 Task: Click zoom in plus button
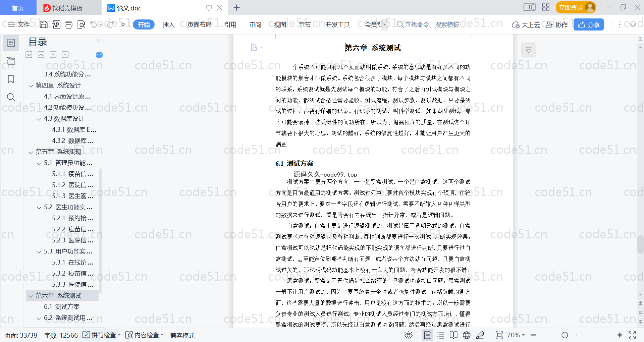tap(620, 335)
